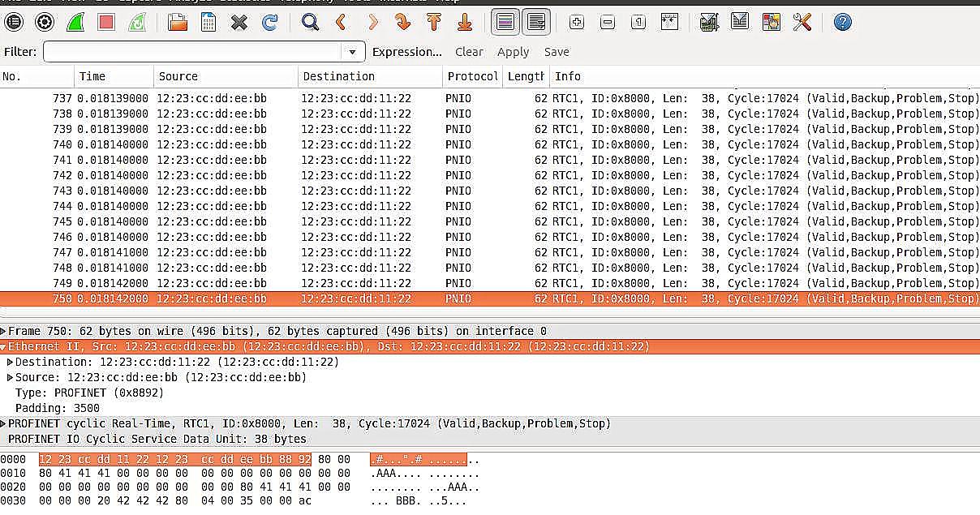Go back in packet history

(x=341, y=22)
